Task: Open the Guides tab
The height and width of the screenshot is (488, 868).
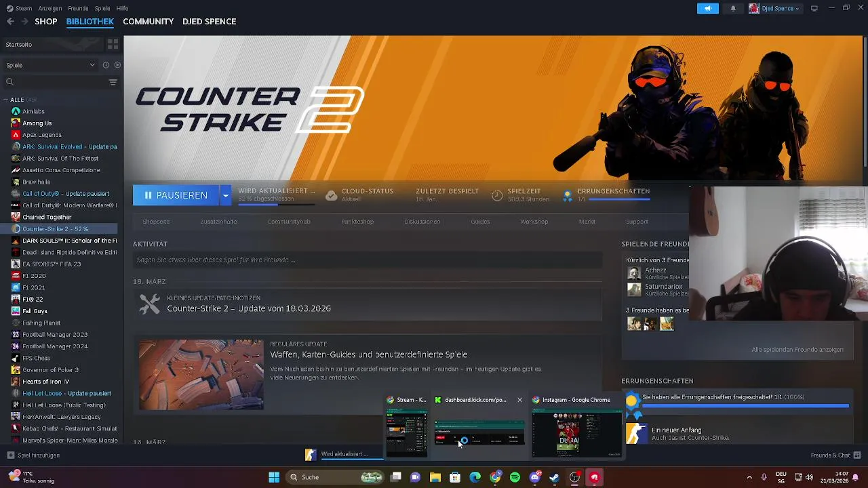Action: [480, 222]
